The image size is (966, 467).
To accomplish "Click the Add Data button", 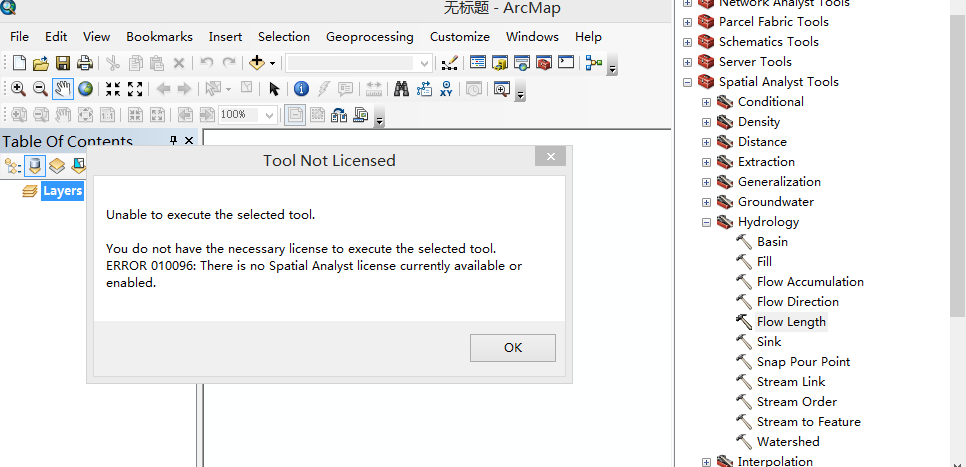I will (256, 63).
